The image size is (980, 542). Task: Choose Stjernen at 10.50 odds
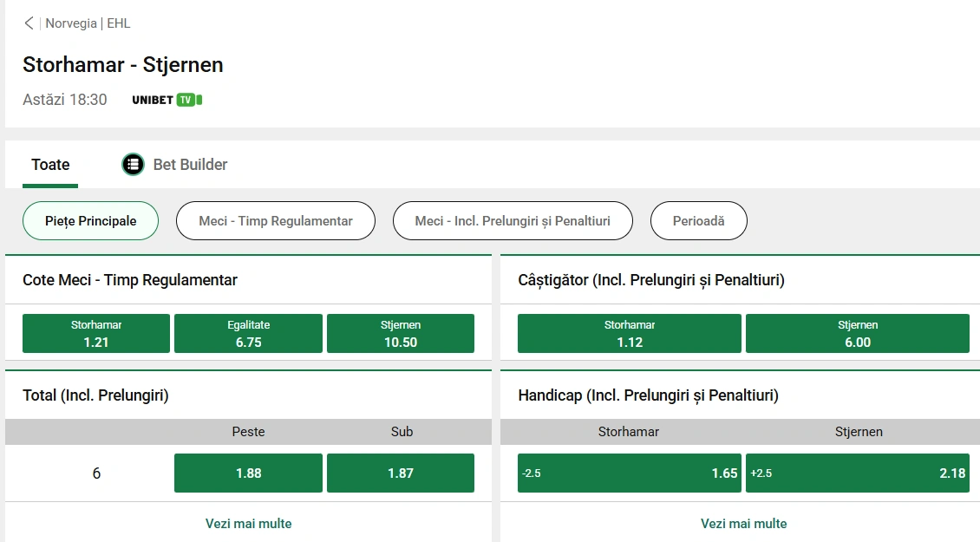pyautogui.click(x=400, y=334)
